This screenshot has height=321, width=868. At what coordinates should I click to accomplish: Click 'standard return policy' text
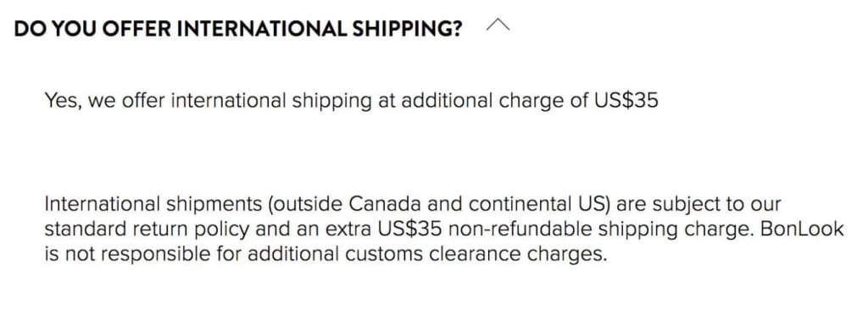point(147,230)
